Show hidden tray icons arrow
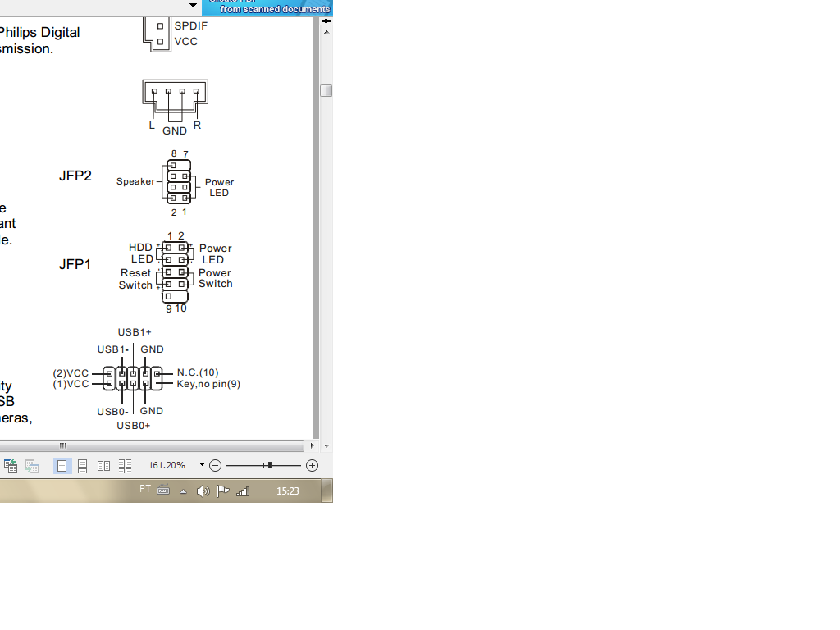 pyautogui.click(x=183, y=491)
